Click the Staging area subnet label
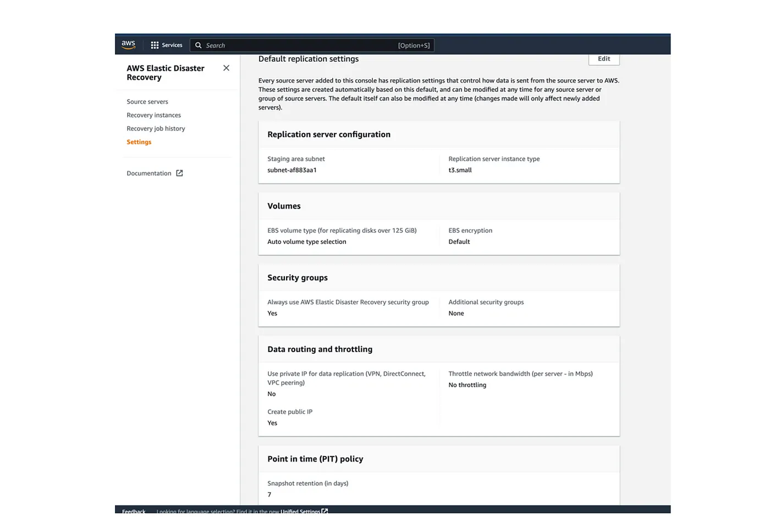 (296, 159)
